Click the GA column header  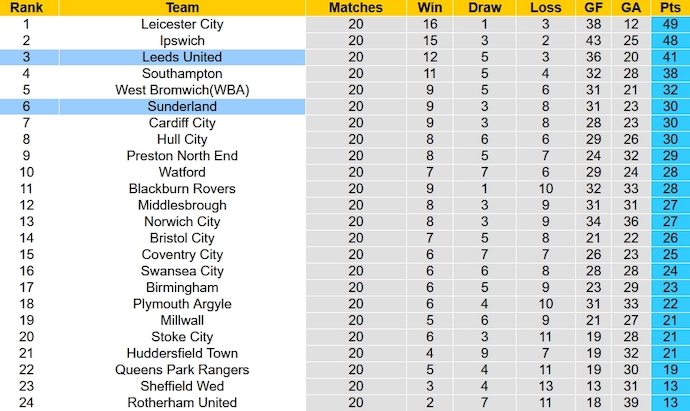pyautogui.click(x=631, y=7)
